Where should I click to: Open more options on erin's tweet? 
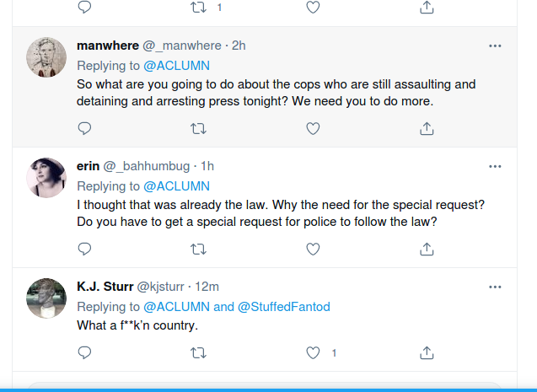tap(495, 166)
